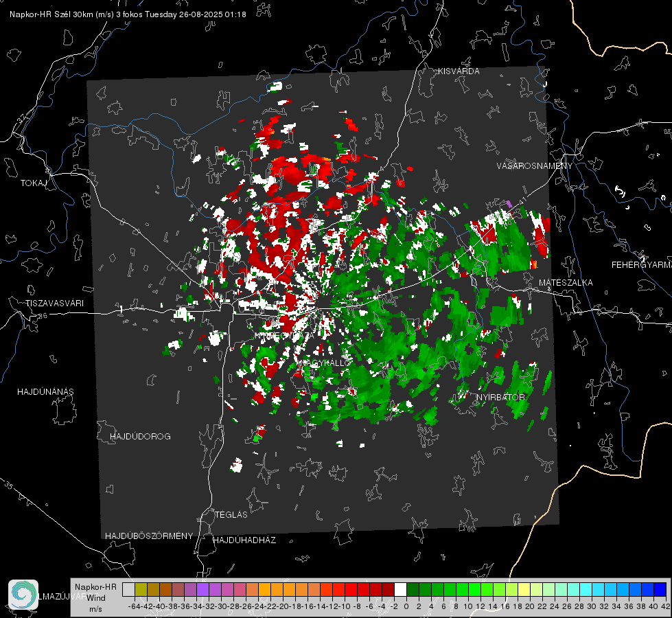Viewport: 672px width, 618px height.
Task: Pick the violet swatch between -34 and -32
Action: click(x=202, y=589)
